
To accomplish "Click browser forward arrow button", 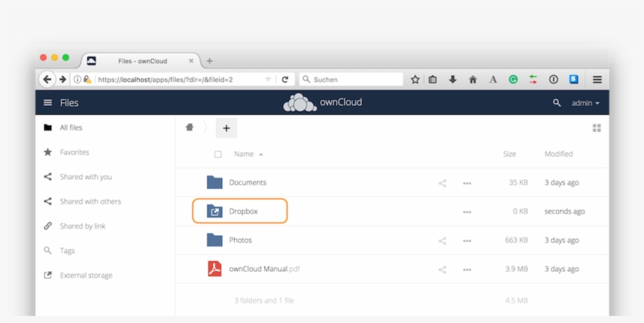I will pyautogui.click(x=63, y=79).
